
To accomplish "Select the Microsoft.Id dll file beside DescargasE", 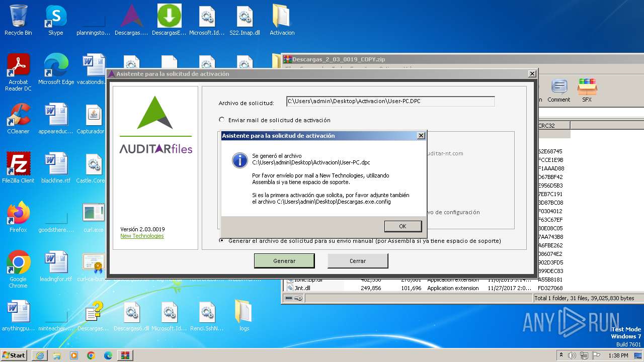I will point(207,21).
